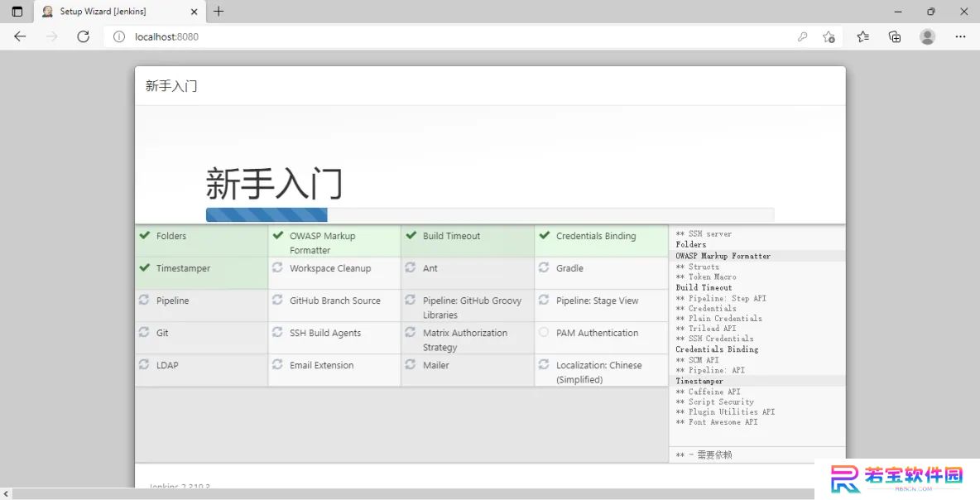The image size is (980, 500).
Task: Click the Pipeline: GitHub Groovy Libraries cell
Action: (468, 305)
